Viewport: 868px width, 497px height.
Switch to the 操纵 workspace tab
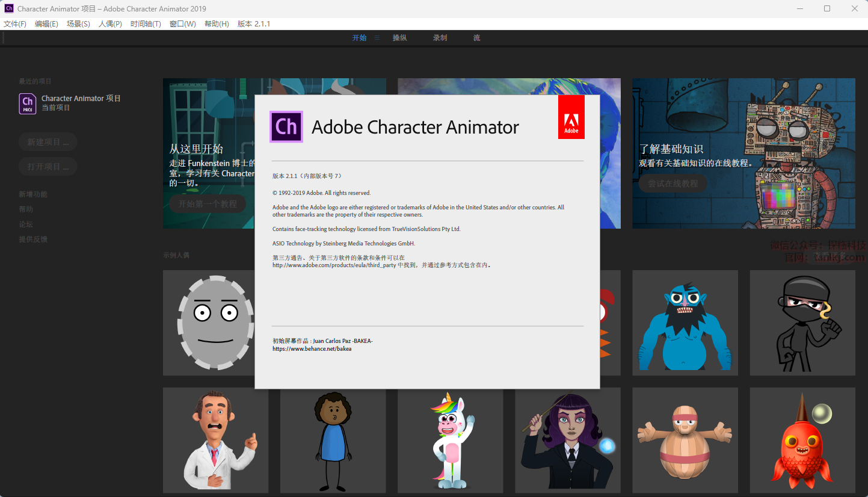tap(399, 38)
